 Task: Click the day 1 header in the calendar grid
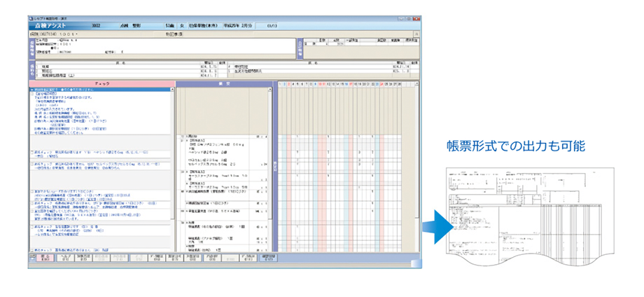click(x=280, y=83)
